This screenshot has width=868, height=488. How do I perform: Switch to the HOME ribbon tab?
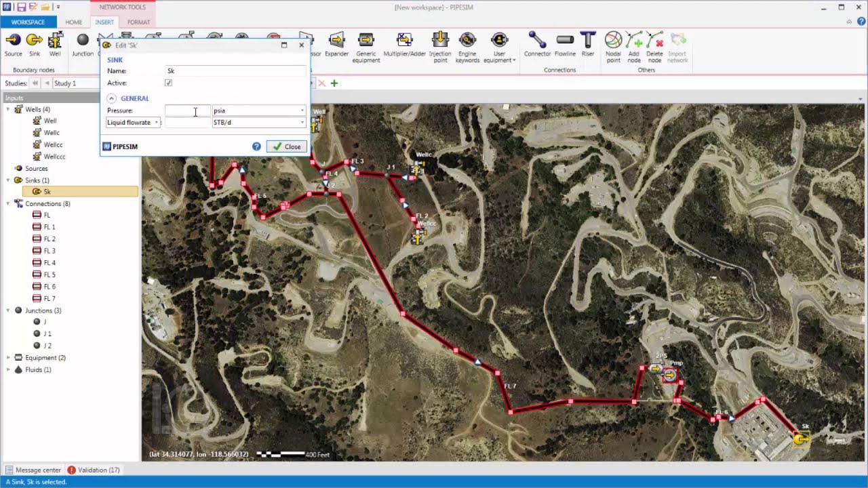coord(73,22)
